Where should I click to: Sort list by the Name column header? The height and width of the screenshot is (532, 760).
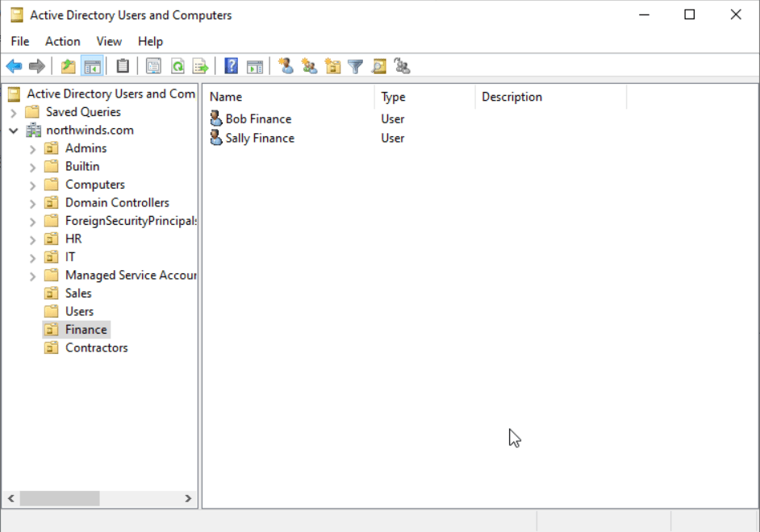click(x=287, y=97)
